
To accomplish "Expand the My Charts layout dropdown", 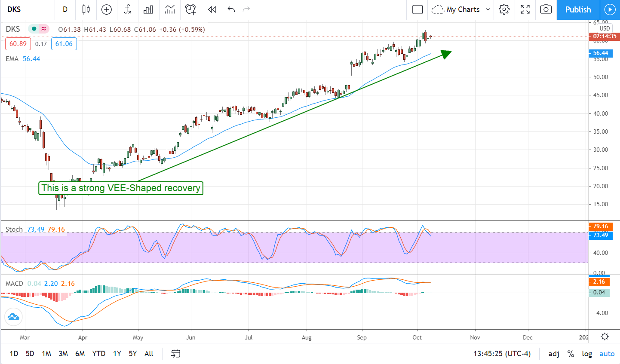I will tap(488, 9).
